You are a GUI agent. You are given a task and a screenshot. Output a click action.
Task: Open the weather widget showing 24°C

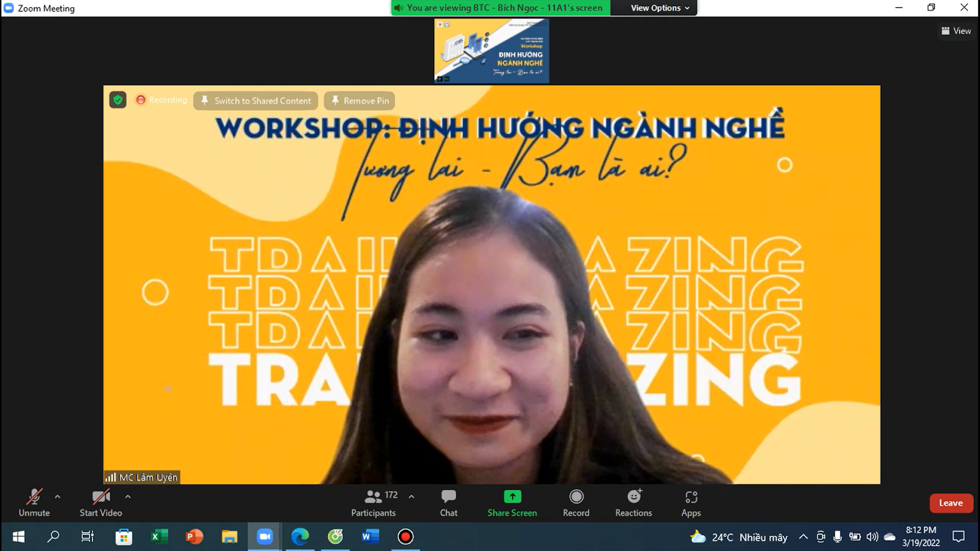point(739,537)
